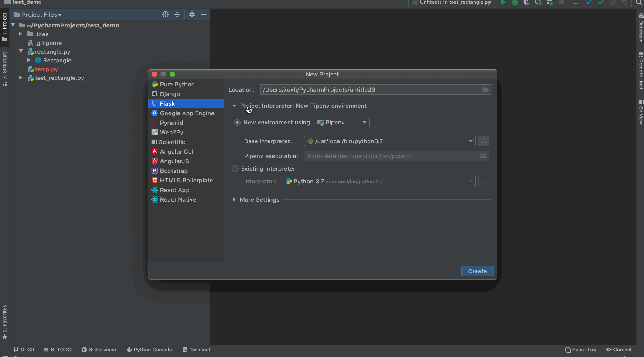Viewport: 644px width, 357px height.
Task: Run with coverage icon in top toolbar
Action: pos(527,3)
